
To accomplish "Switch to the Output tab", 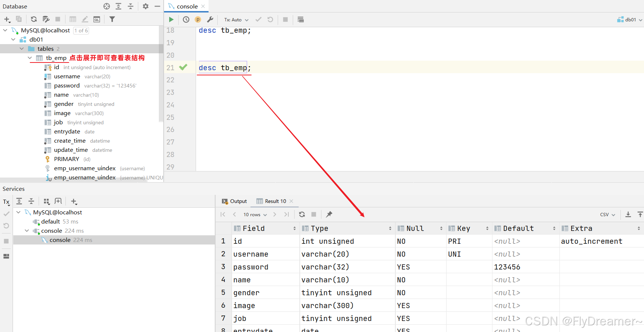I will (x=234, y=201).
